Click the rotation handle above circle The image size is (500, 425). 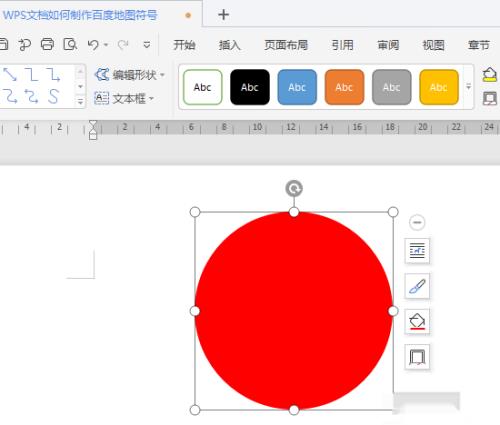(x=294, y=189)
